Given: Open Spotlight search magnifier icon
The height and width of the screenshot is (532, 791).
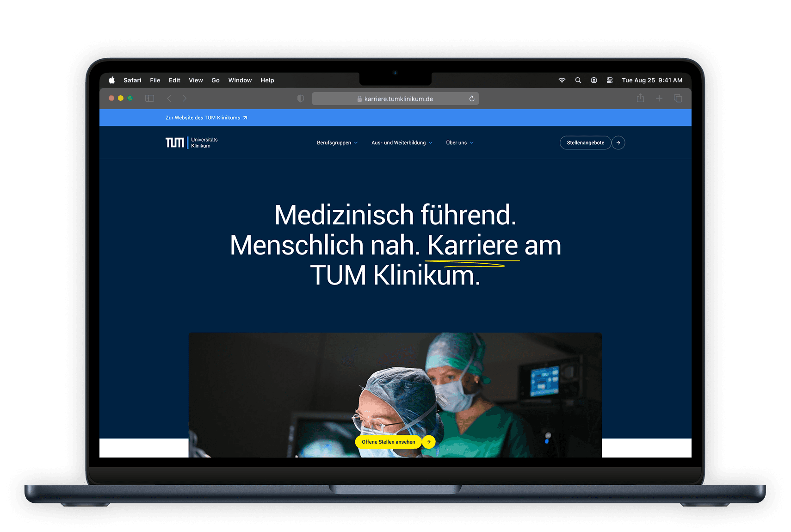Looking at the screenshot, I should pyautogui.click(x=578, y=80).
